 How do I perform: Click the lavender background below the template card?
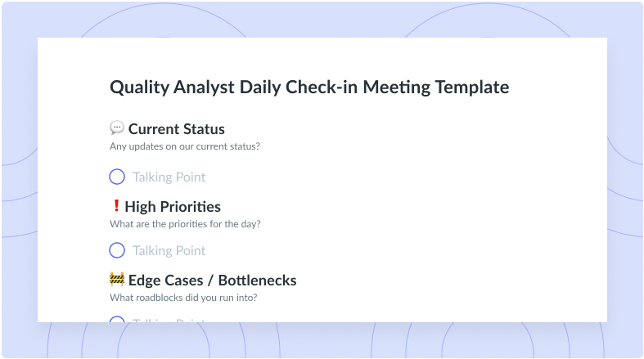322,339
